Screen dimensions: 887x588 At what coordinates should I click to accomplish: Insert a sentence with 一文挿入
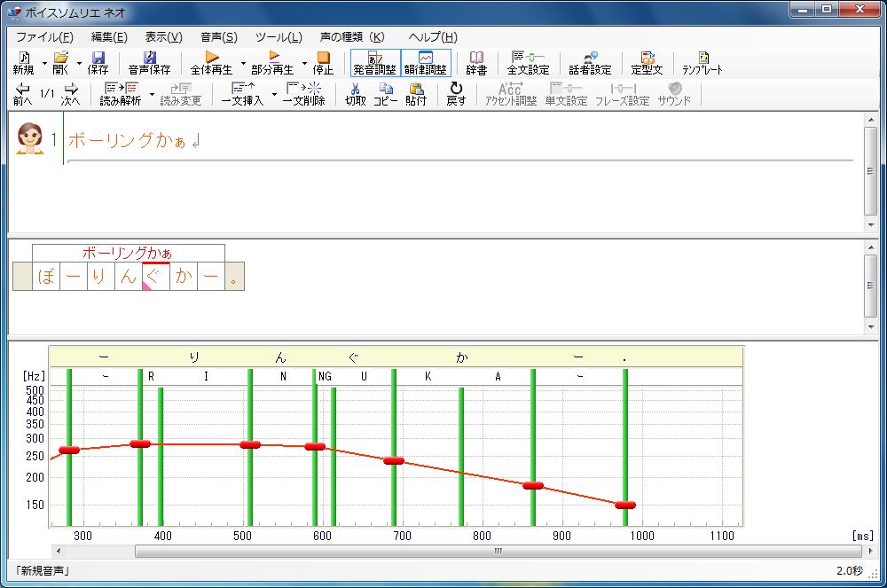click(x=243, y=94)
